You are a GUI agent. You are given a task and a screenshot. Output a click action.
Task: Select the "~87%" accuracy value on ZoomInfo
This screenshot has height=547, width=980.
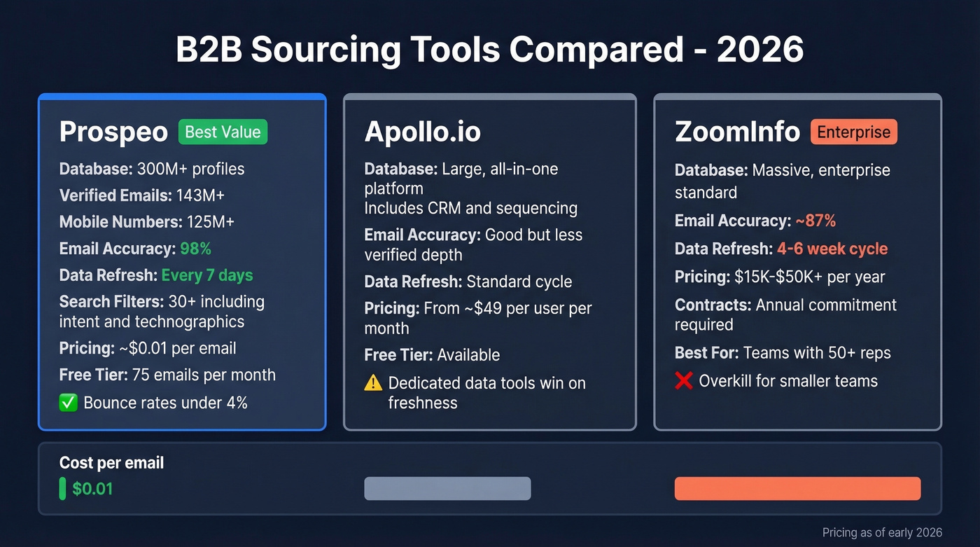[x=815, y=221]
